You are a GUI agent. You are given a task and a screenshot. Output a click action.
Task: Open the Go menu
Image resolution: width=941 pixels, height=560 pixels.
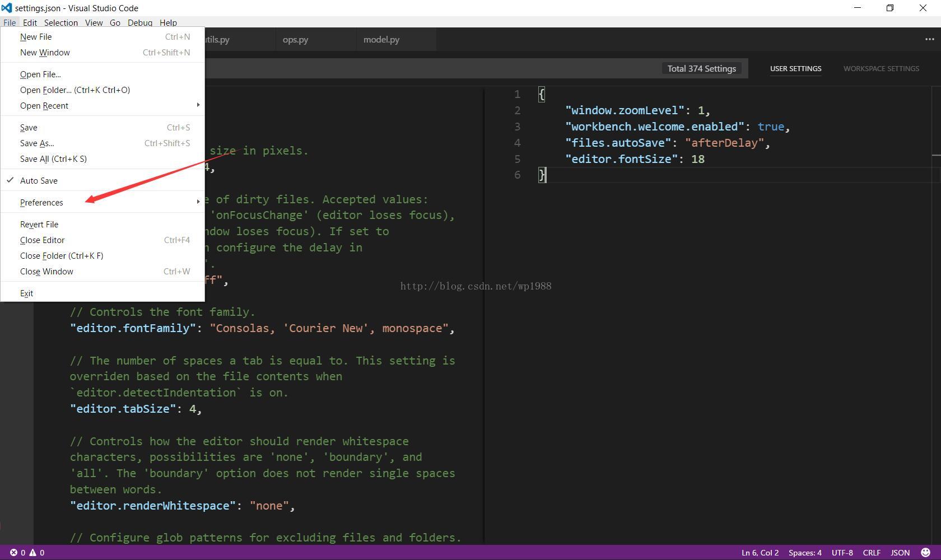[x=115, y=22]
